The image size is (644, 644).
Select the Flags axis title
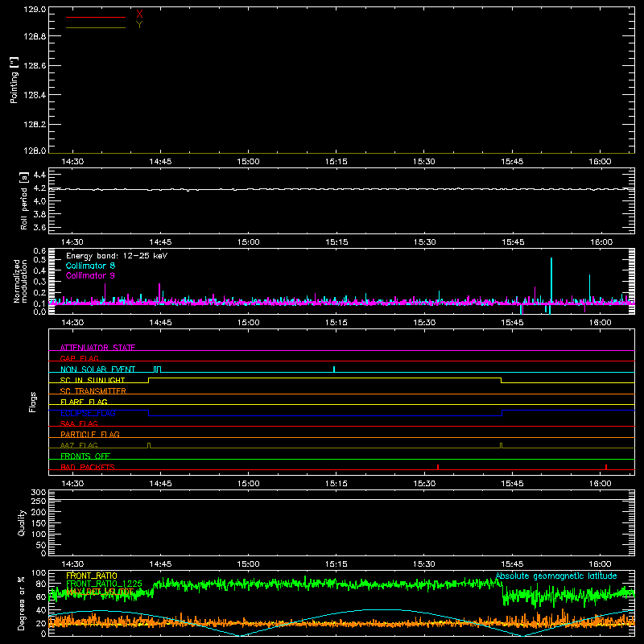tap(32, 402)
